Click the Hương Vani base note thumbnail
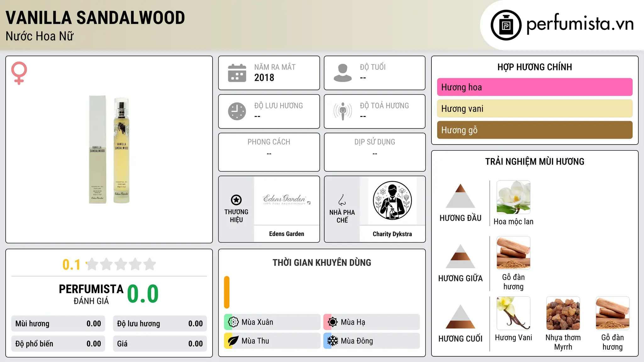This screenshot has width=644, height=362. click(514, 313)
